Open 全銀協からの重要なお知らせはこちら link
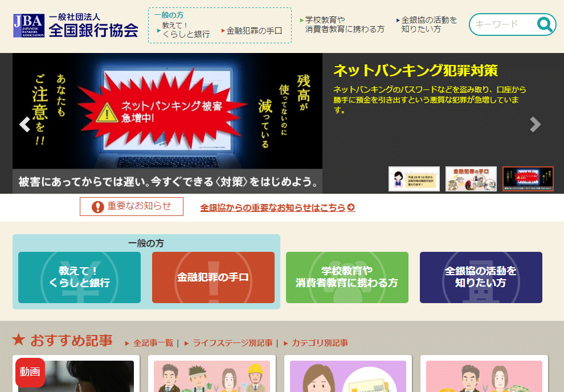 [x=277, y=207]
